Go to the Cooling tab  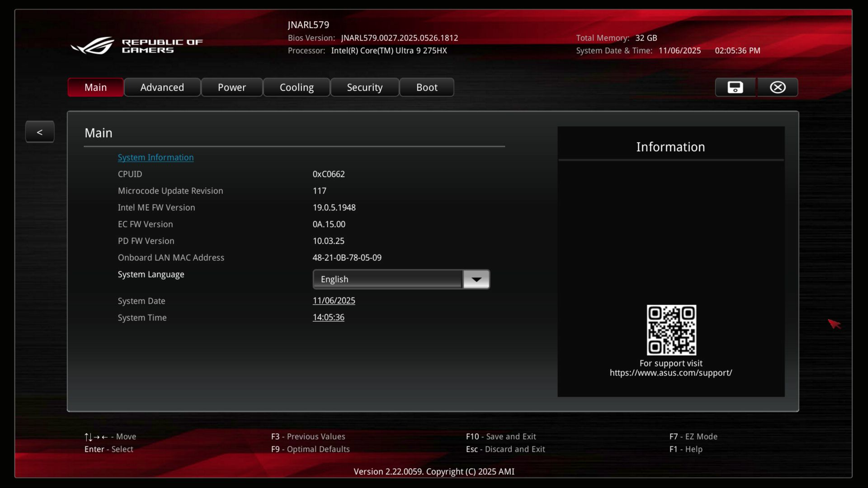click(x=296, y=87)
